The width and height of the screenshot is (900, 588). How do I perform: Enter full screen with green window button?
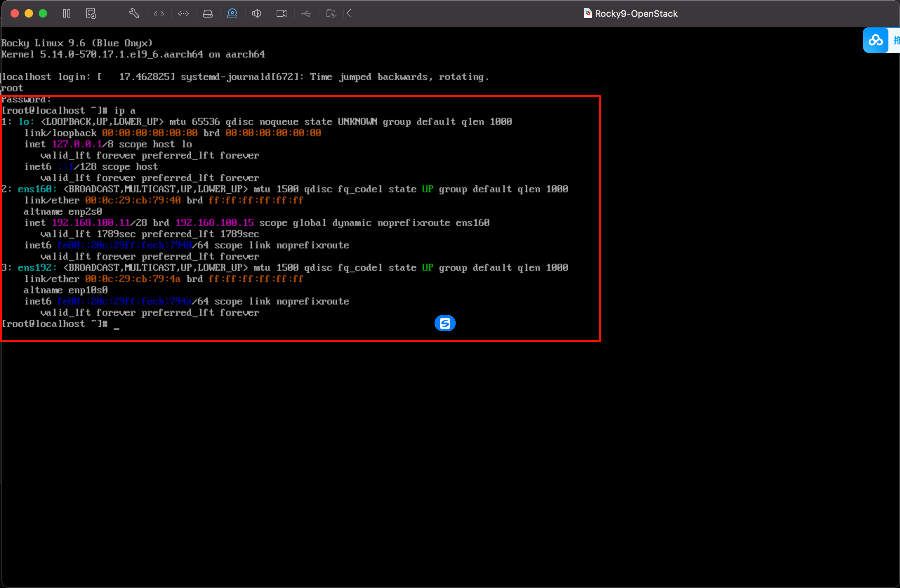pyautogui.click(x=43, y=14)
